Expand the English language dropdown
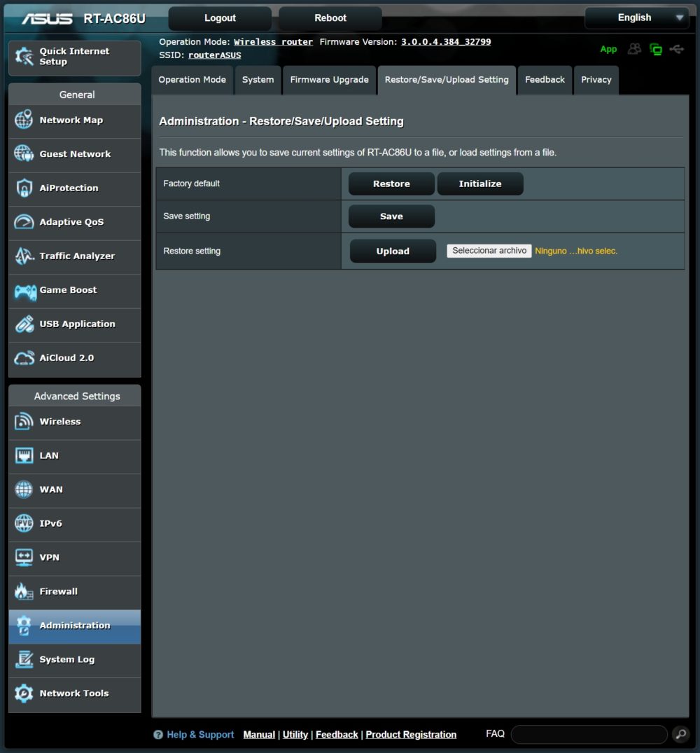Image resolution: width=700 pixels, height=753 pixels. click(x=636, y=18)
